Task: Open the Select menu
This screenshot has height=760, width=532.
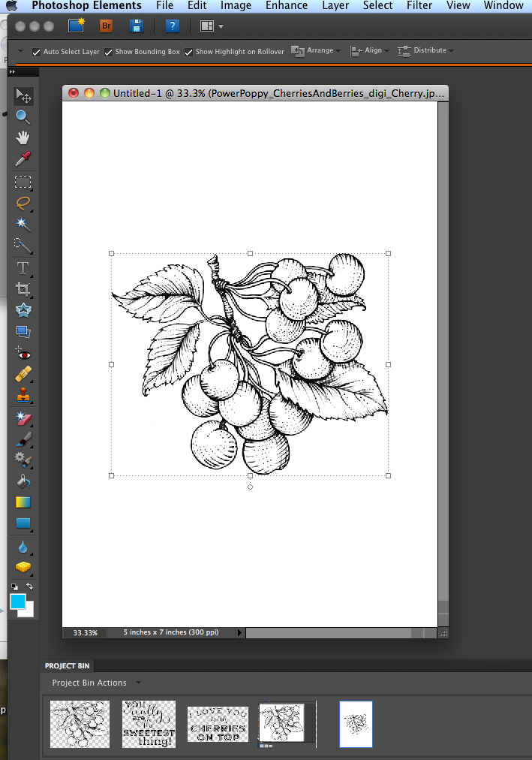Action: [x=377, y=5]
